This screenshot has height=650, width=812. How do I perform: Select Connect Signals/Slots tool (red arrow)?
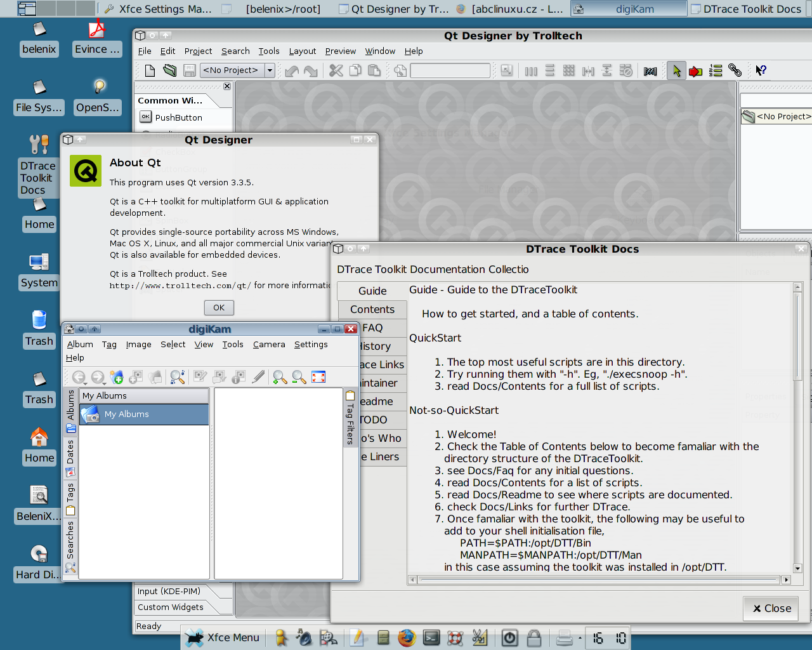pos(696,70)
